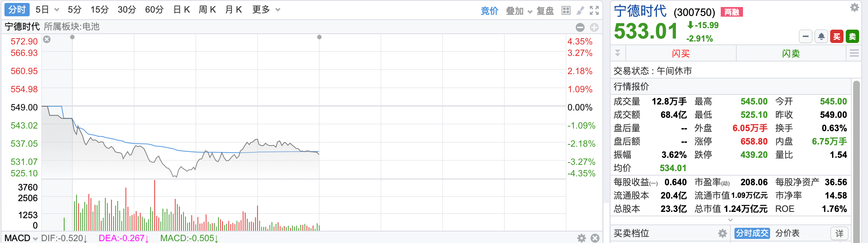Switch to 5分 chart
The width and height of the screenshot is (868, 243).
click(x=75, y=10)
